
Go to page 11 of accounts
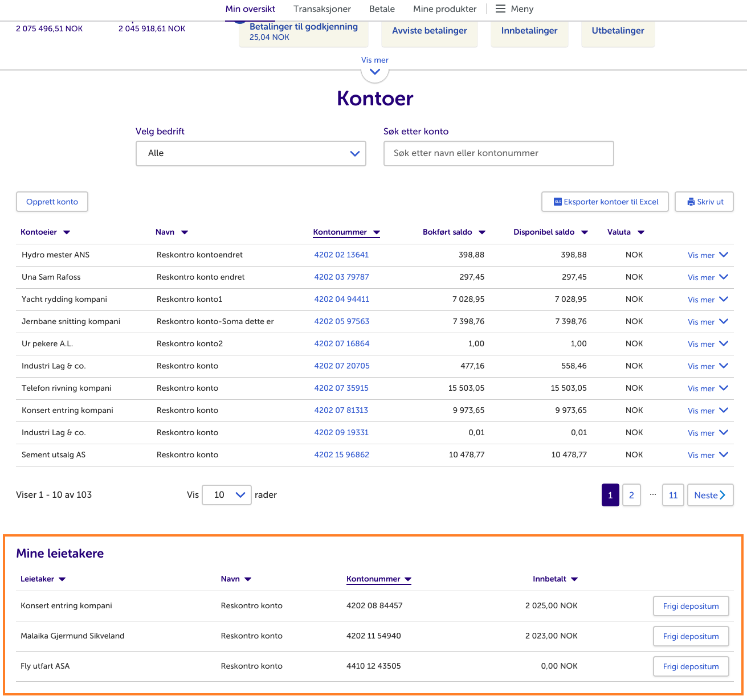pyautogui.click(x=673, y=495)
